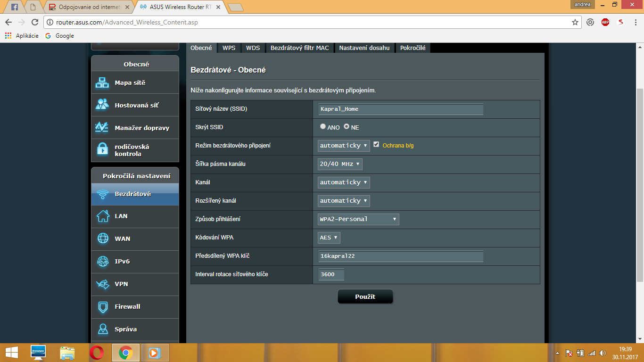Open Chrome's three-dot menu
The height and width of the screenshot is (362, 644).
click(636, 22)
